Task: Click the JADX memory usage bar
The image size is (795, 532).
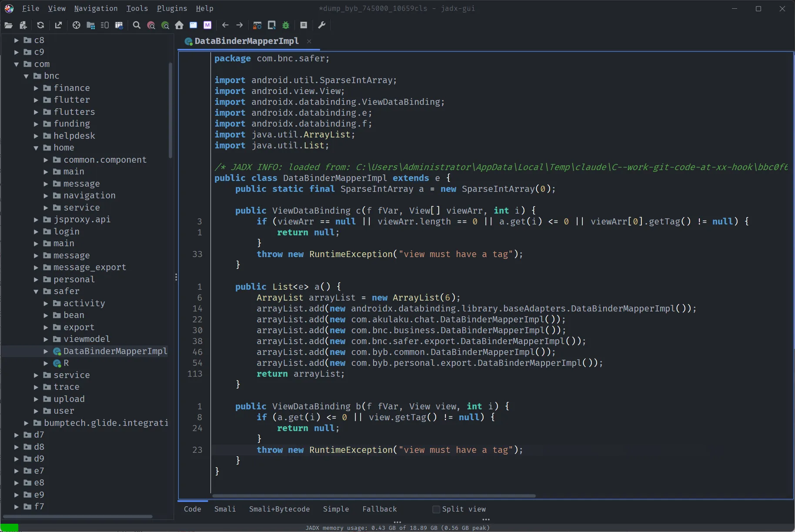Action: tap(397, 528)
